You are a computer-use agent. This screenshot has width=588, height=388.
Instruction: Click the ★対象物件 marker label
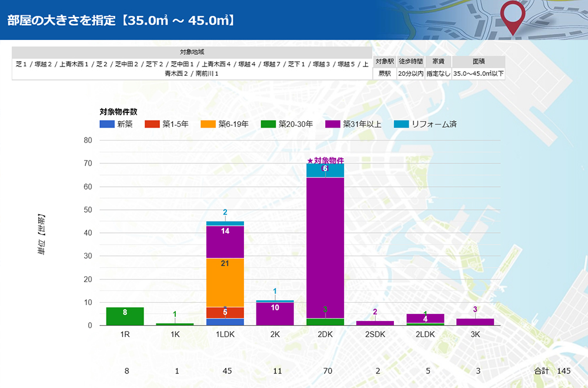pos(325,160)
